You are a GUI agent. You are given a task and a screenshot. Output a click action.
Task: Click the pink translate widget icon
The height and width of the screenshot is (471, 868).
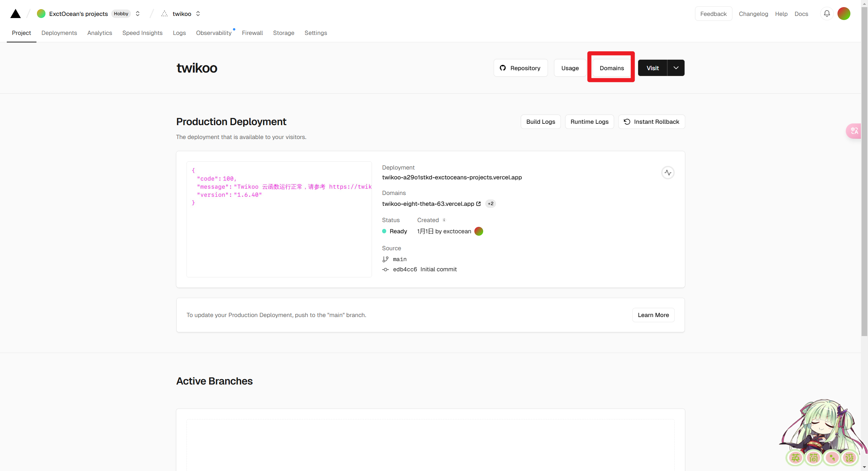854,131
